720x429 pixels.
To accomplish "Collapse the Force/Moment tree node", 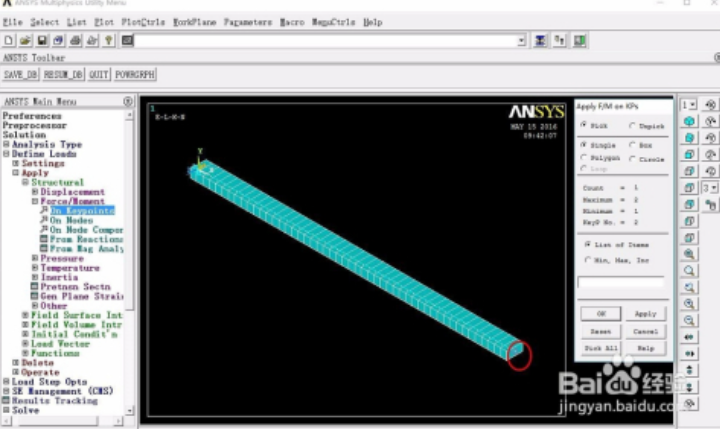I will click(x=35, y=201).
